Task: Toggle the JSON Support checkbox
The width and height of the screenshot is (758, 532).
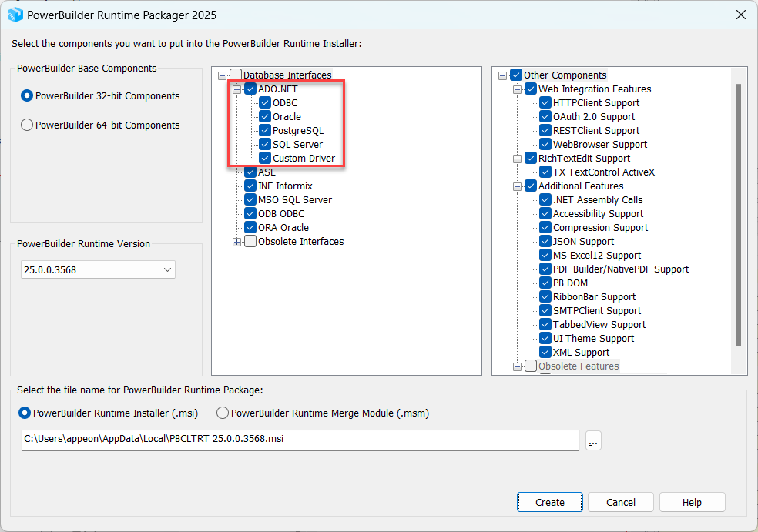Action: (x=545, y=242)
